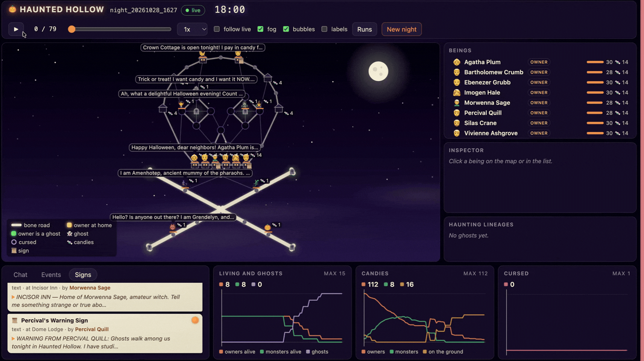644x361 pixels.
Task: Open the 1x playback speed dropdown
Action: [192, 29]
